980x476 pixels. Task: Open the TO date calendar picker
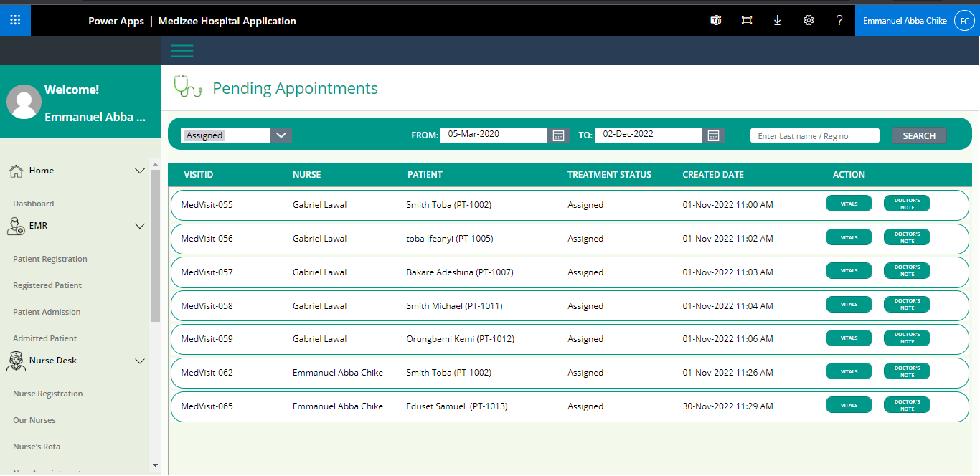click(x=713, y=135)
